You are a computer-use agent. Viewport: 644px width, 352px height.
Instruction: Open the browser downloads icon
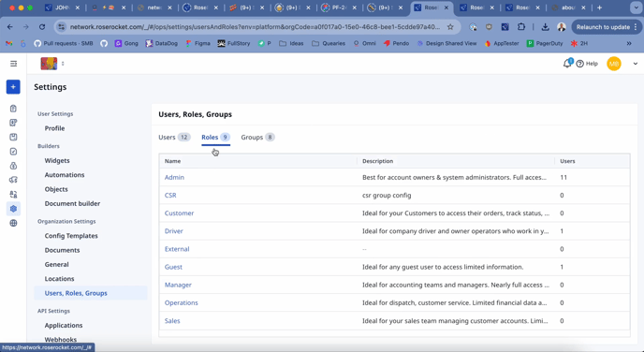pyautogui.click(x=545, y=27)
